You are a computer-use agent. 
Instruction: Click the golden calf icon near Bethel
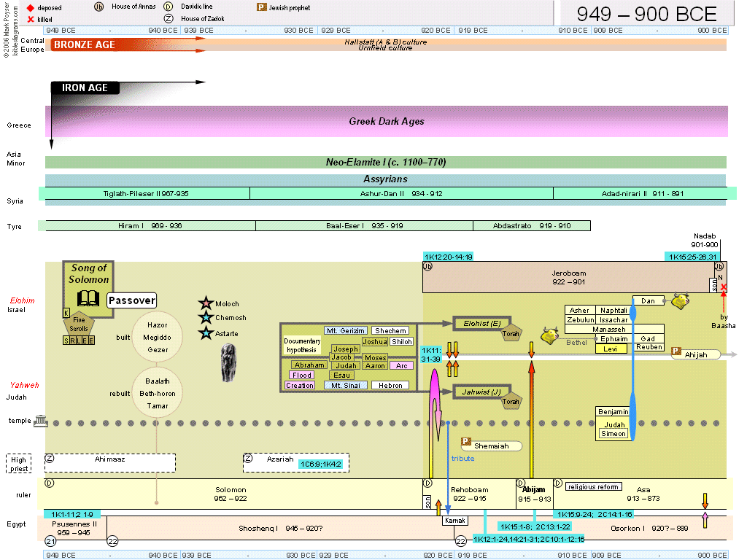tap(549, 335)
